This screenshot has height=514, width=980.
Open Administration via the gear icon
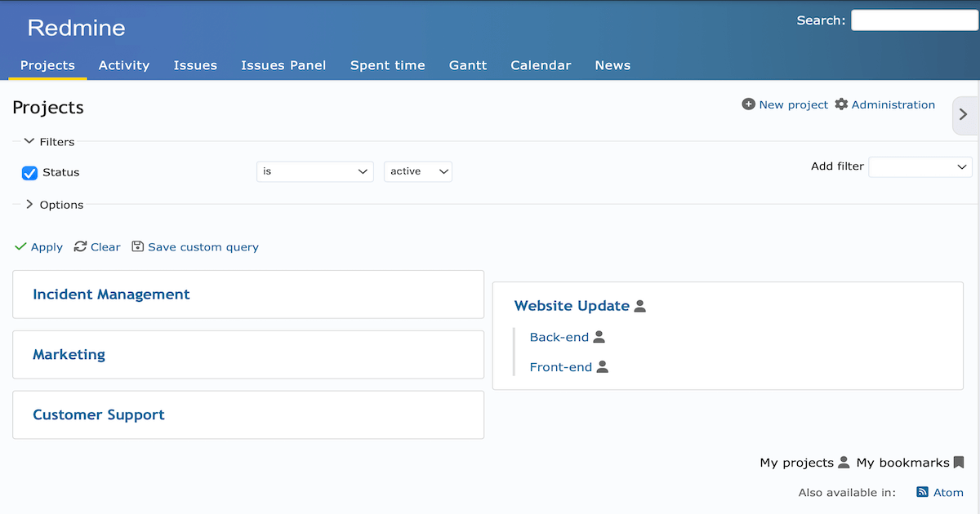point(841,104)
